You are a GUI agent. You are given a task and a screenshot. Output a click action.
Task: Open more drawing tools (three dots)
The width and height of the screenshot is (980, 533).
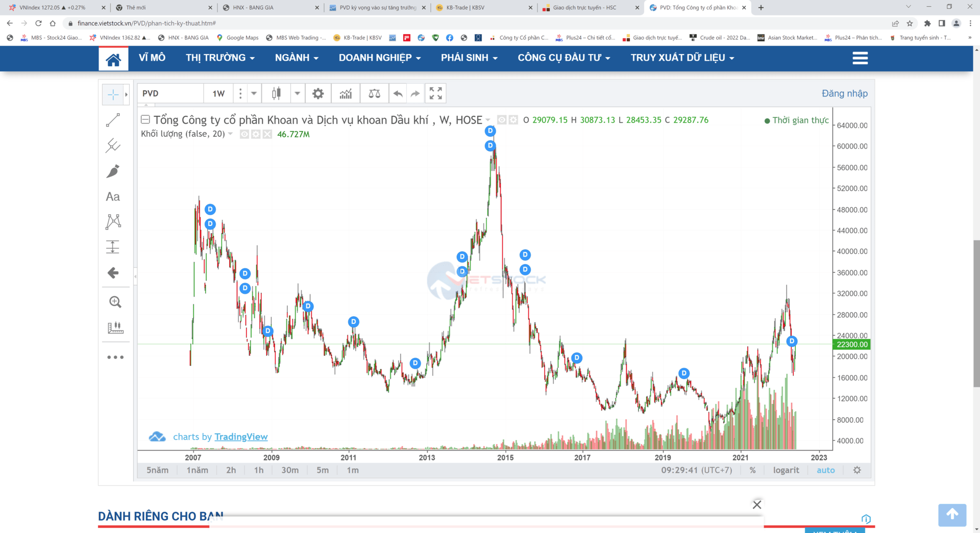click(x=115, y=357)
